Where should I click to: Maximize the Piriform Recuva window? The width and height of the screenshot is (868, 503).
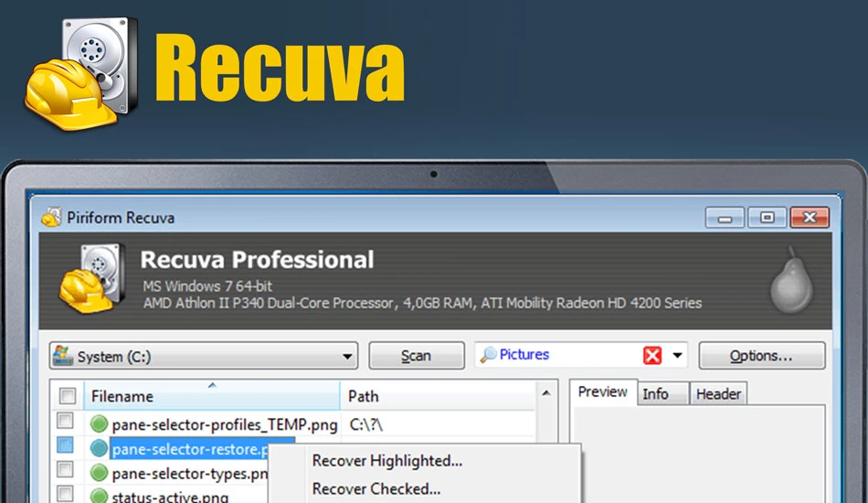point(767,218)
